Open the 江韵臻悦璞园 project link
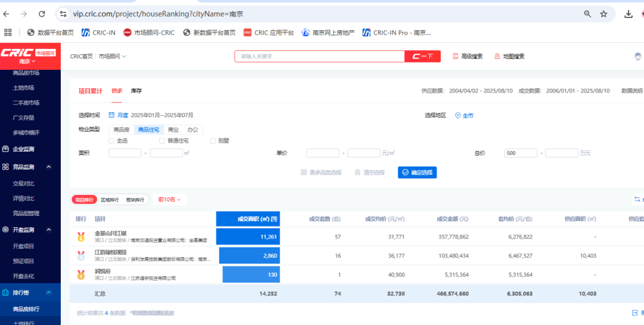Viewport: 644px width, 325px height. (x=110, y=252)
